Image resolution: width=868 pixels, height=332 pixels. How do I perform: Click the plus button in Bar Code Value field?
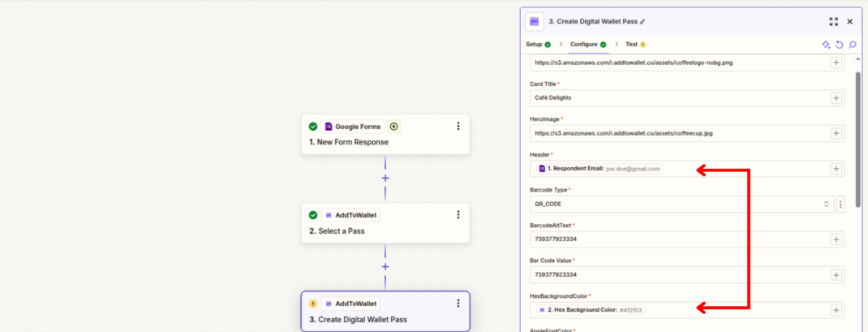836,274
